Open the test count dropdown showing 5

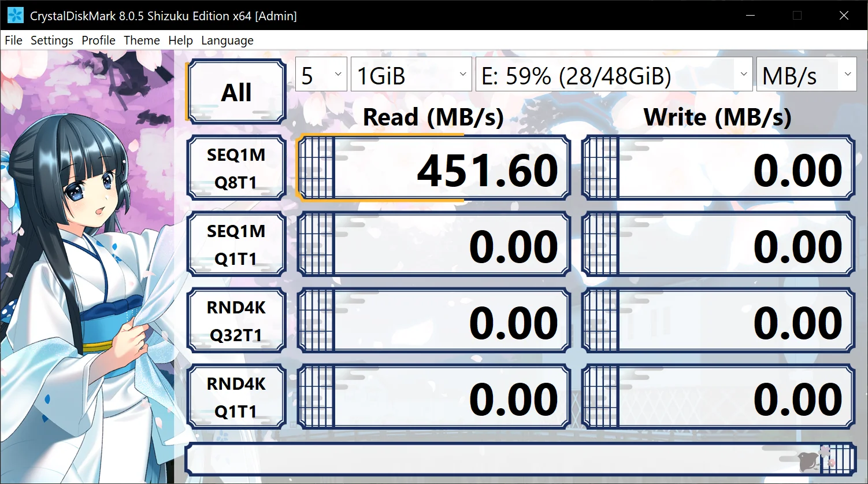coord(321,74)
